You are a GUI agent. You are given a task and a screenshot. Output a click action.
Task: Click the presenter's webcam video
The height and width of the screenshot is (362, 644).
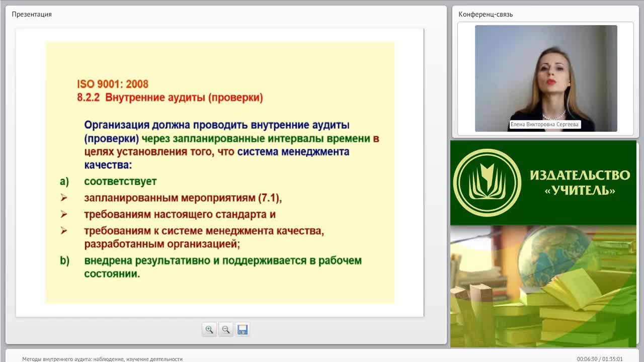[546, 78]
